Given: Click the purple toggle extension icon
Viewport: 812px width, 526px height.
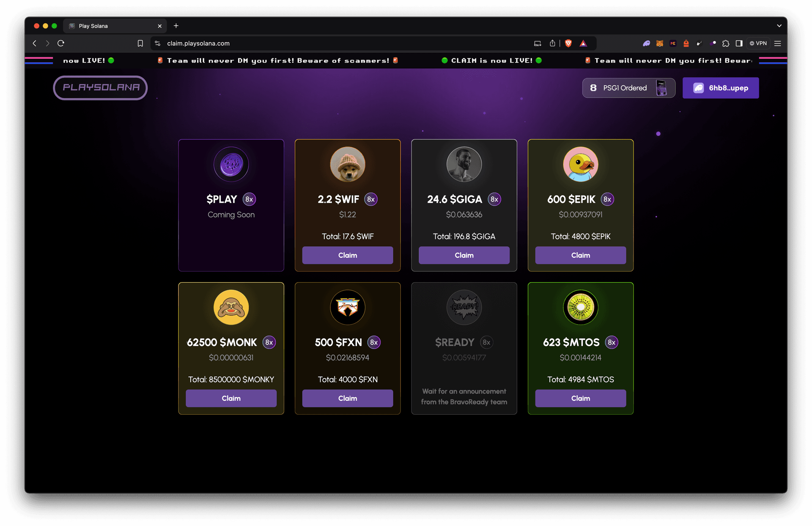Looking at the screenshot, I should [713, 43].
